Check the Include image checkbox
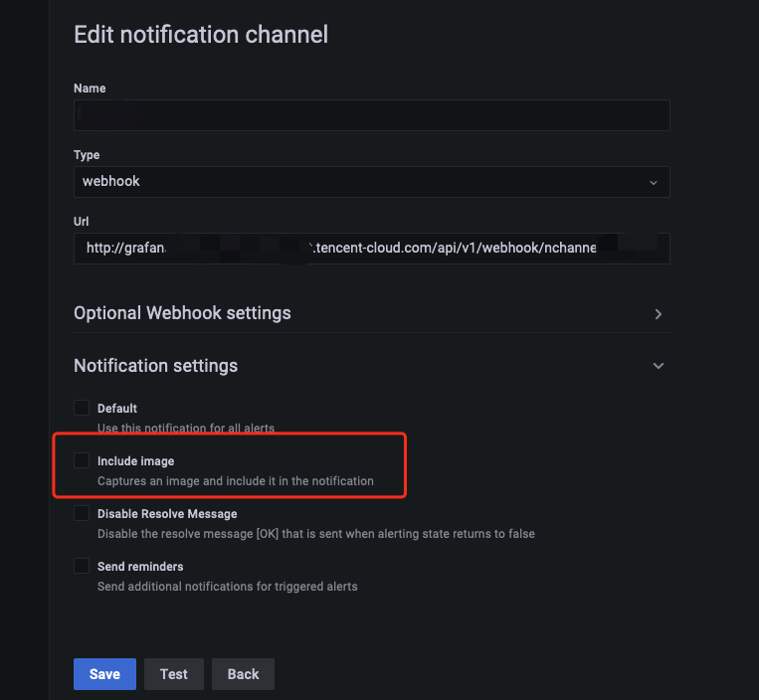Screen dimensions: 759x700 pyautogui.click(x=82, y=460)
